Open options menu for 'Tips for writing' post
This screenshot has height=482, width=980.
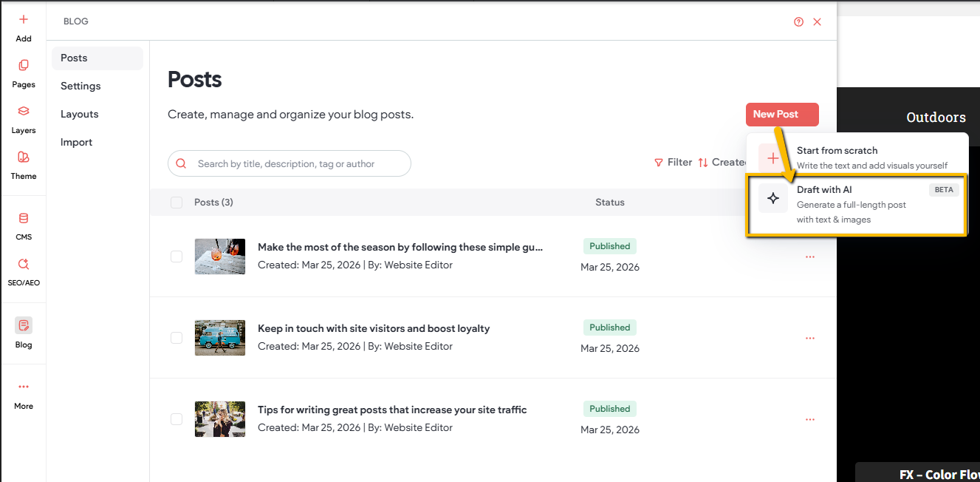point(810,419)
